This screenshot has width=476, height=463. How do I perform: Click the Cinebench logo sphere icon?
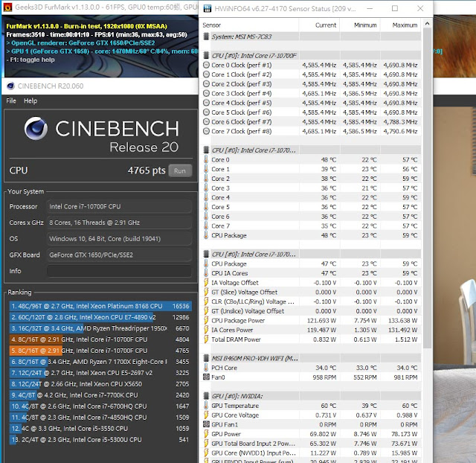pyautogui.click(x=36, y=129)
